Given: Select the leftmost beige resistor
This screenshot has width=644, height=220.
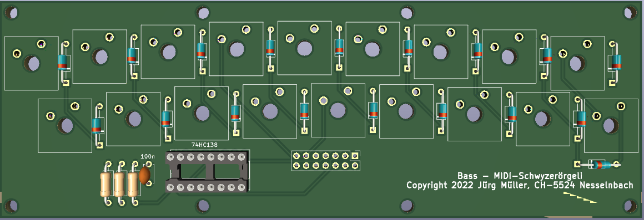Looking at the screenshot, I should [x=106, y=184].
